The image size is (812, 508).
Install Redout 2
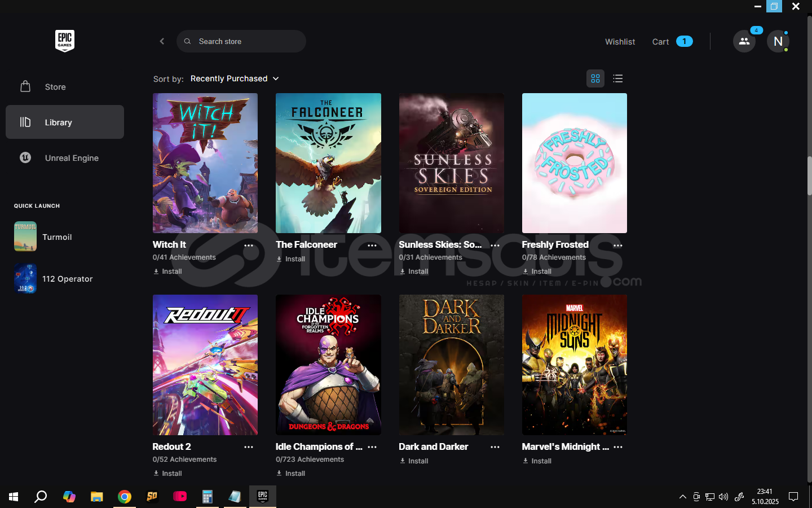[x=167, y=474]
